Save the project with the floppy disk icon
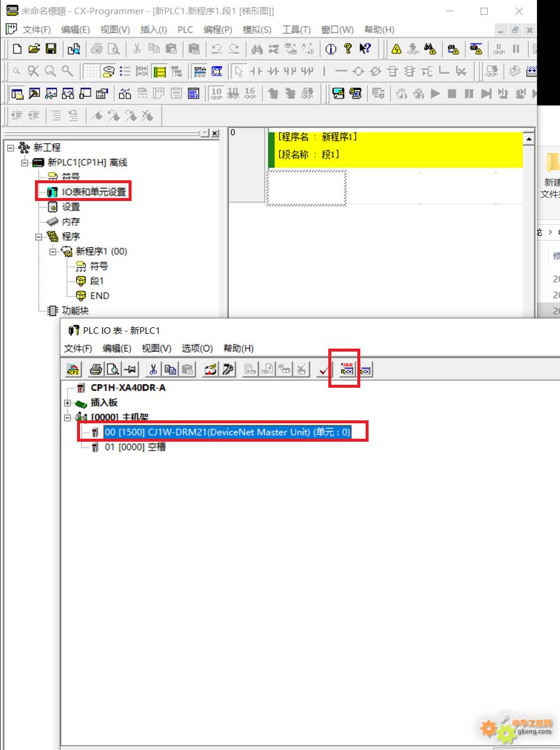The width and height of the screenshot is (560, 750). pos(51,49)
